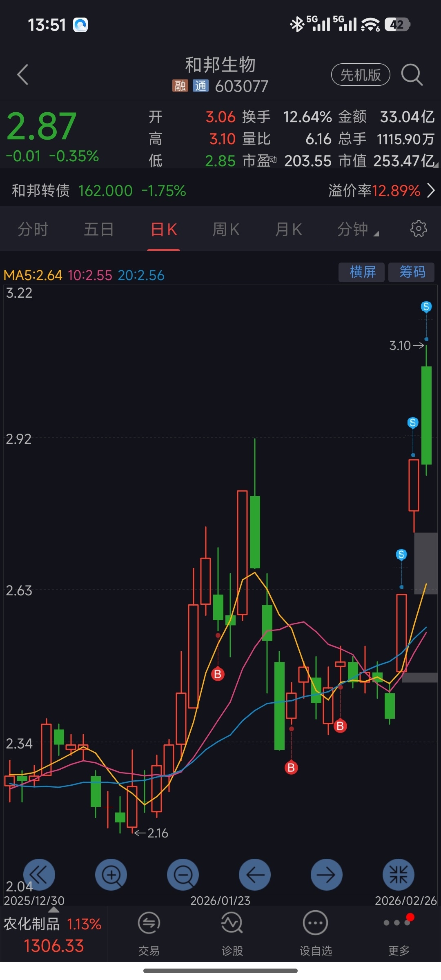The height and width of the screenshot is (980, 441).
Task: Tap the 和邦转债 162.000 price
Action: tap(105, 191)
